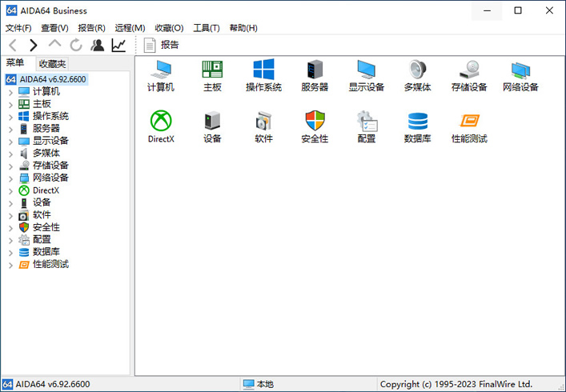Expand the 存储设备 tree node chevron
This screenshot has height=392, width=566.
pyautogui.click(x=10, y=166)
